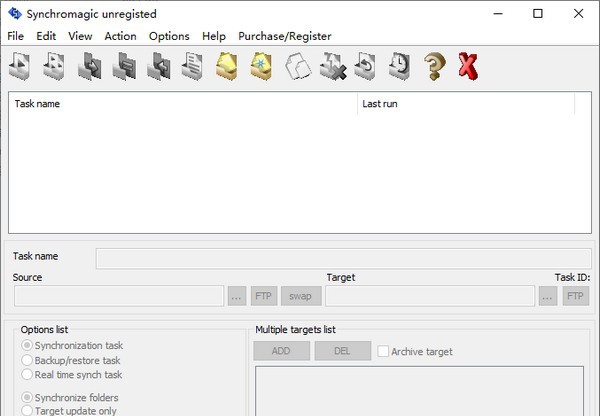Viewport: 600px width, 416px height.
Task: Maximize the Synchromagic window
Action: [538, 14]
